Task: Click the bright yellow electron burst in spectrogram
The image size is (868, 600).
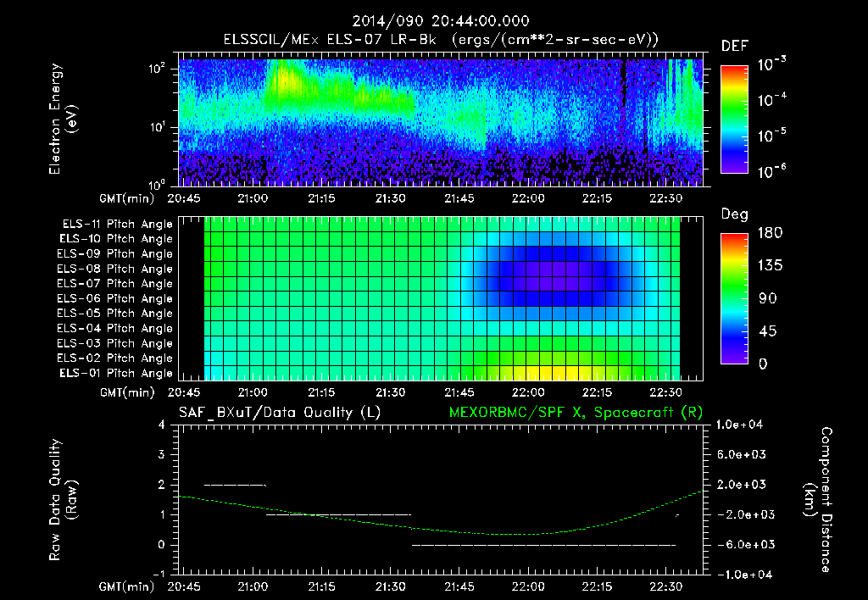Action: pyautogui.click(x=285, y=81)
